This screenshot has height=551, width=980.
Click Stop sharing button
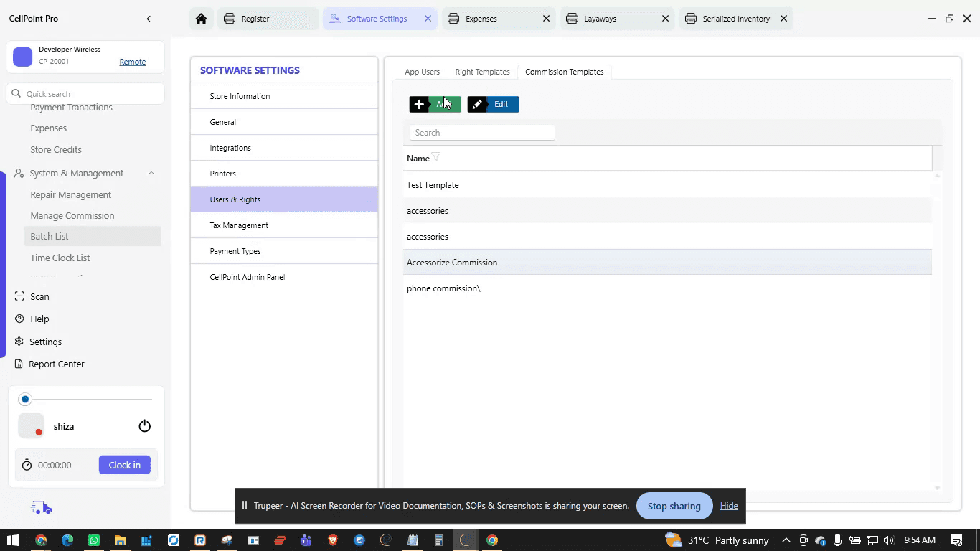674,506
